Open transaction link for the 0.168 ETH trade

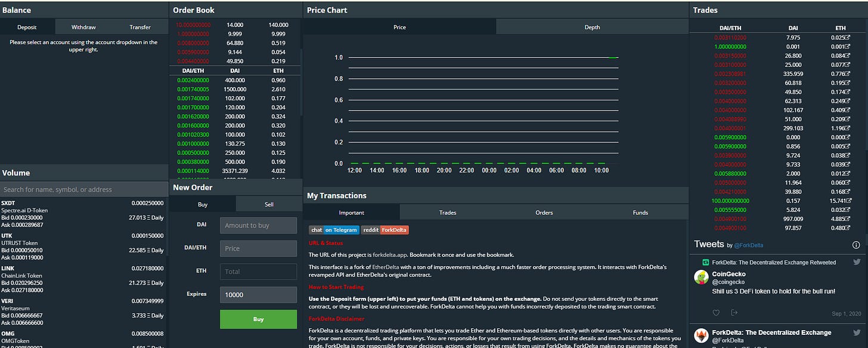click(x=849, y=192)
